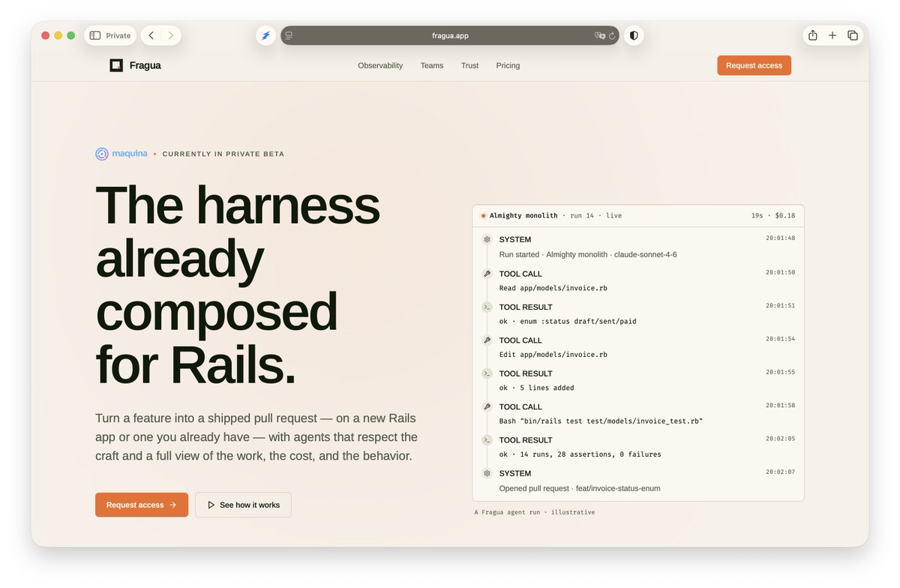
Task: Click the See how it works button
Action: click(x=243, y=505)
